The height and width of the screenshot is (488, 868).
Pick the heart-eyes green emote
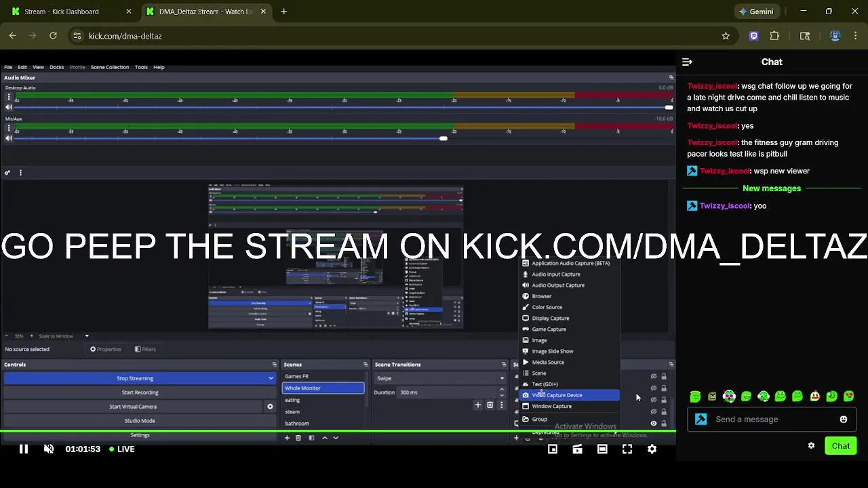point(848,396)
